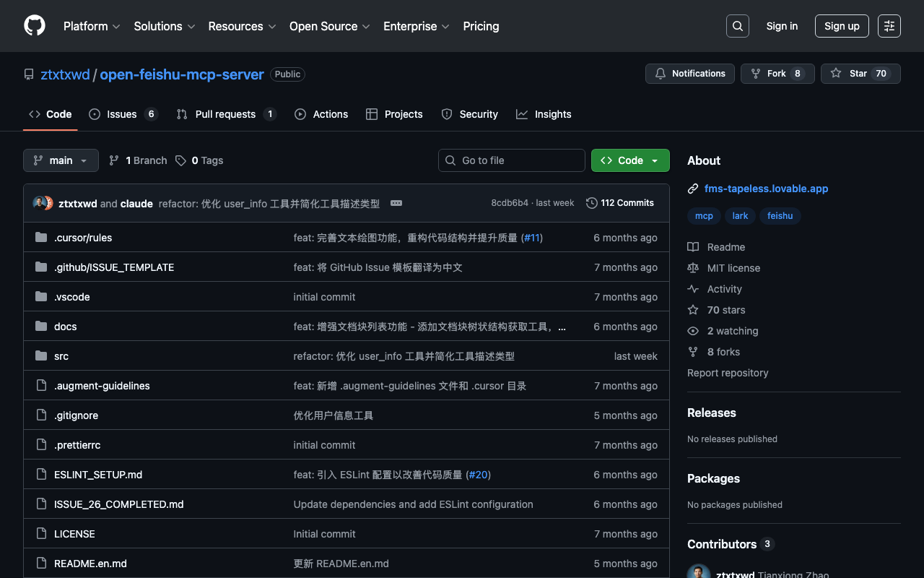
Task: Click the Sign up button
Action: point(841,26)
